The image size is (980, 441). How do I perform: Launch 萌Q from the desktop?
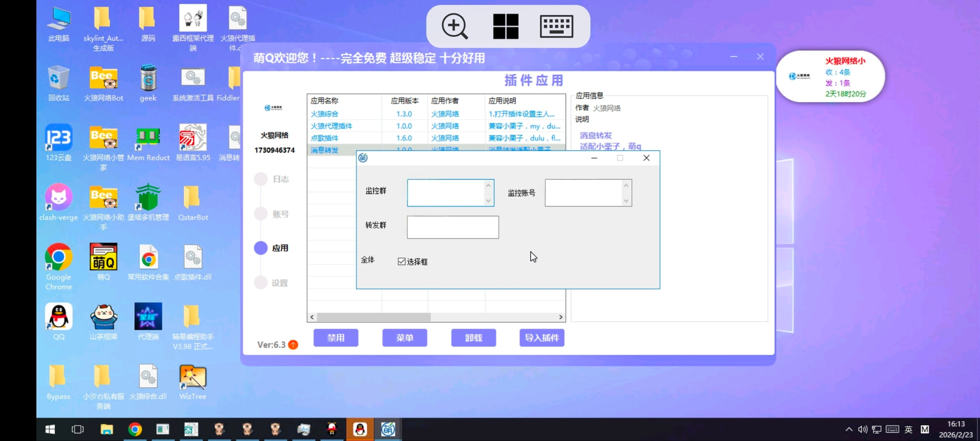click(103, 257)
